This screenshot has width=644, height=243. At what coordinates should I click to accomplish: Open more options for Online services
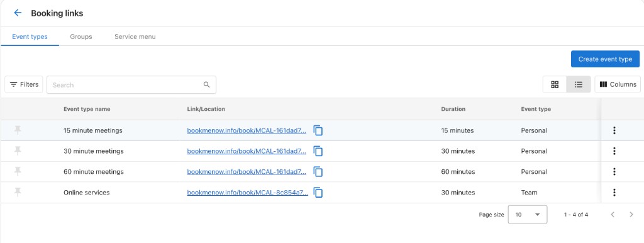pos(614,192)
